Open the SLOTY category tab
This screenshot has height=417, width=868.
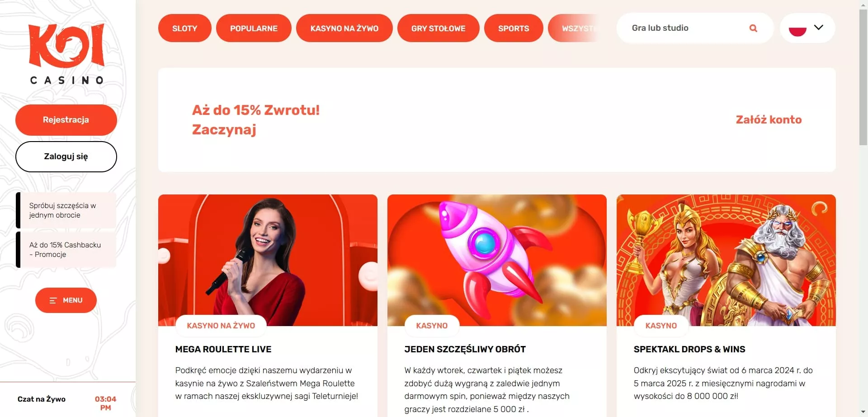point(184,28)
